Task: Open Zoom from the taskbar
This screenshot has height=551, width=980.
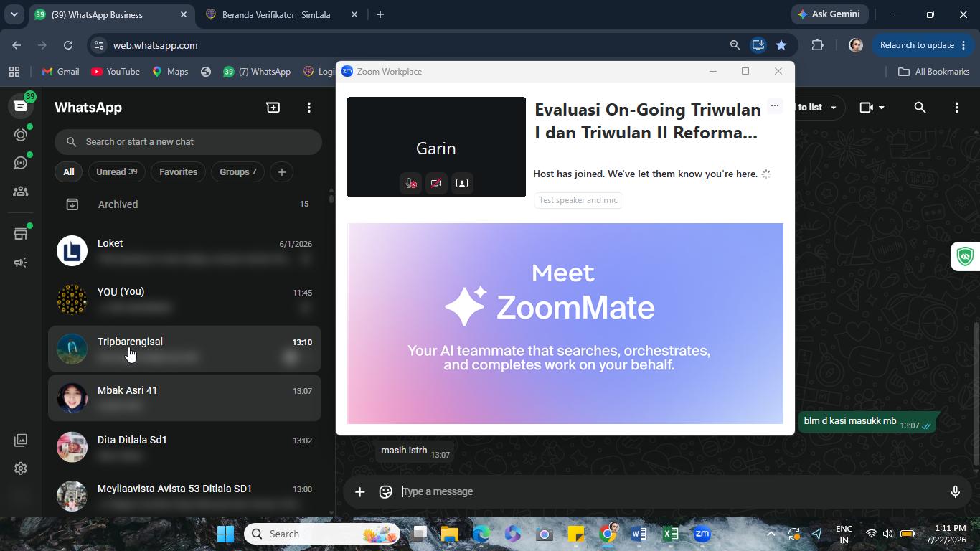Action: tap(702, 534)
